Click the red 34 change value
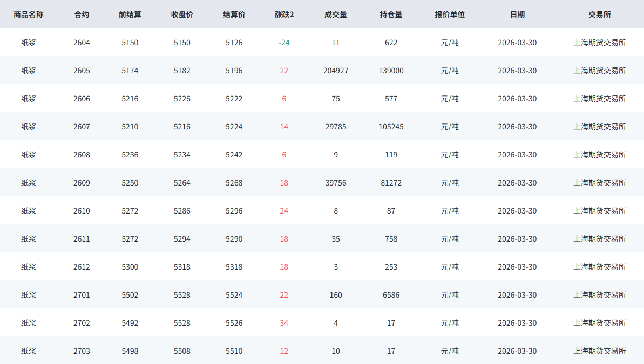644x364 pixels. coord(284,323)
